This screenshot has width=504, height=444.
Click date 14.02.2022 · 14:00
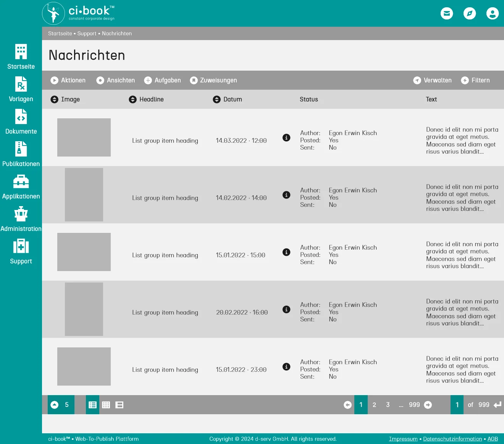241,198
